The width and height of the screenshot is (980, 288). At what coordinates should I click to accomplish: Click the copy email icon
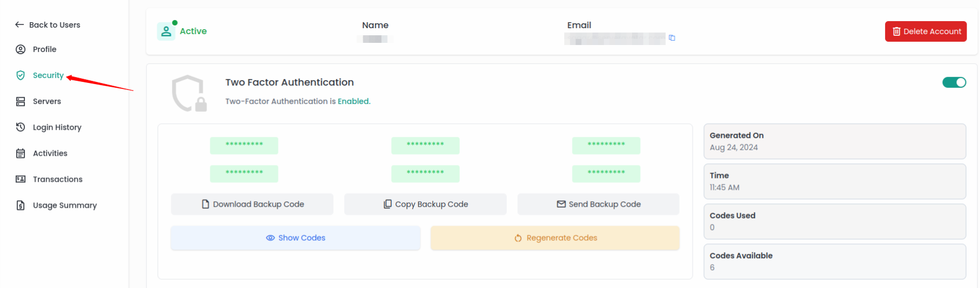(672, 38)
